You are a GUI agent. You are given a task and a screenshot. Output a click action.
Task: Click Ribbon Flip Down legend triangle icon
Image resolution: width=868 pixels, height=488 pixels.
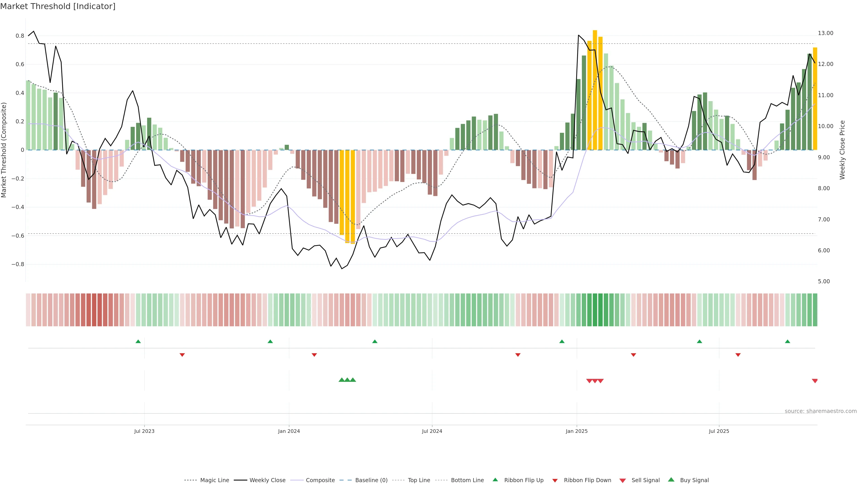555,481
